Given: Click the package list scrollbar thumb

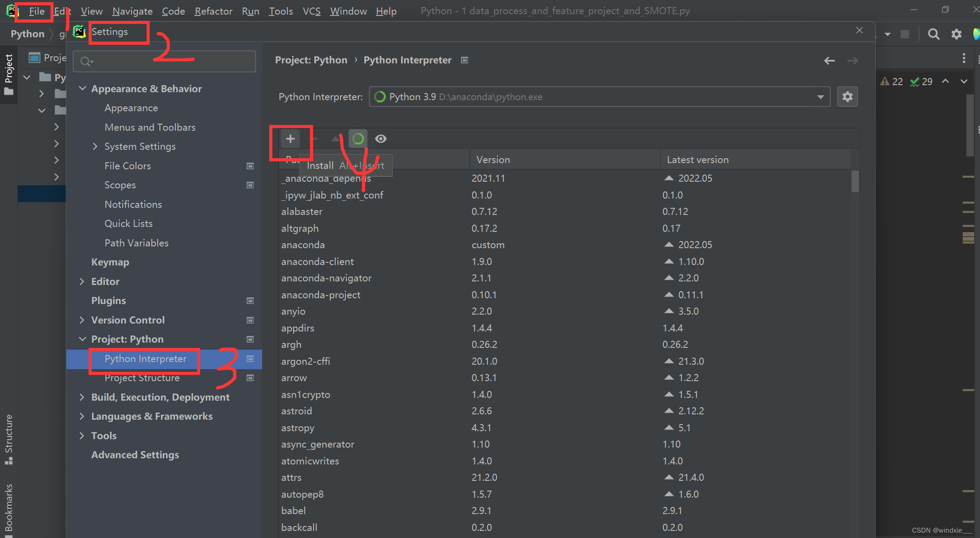Looking at the screenshot, I should coord(855,181).
